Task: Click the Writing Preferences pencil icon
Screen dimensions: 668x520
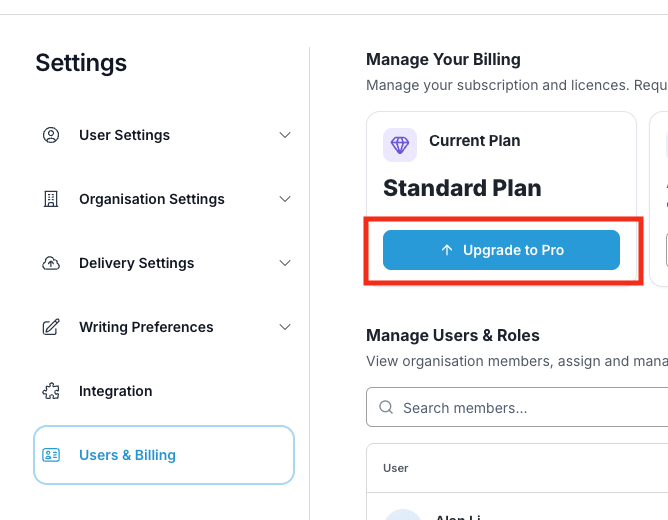Action: [x=51, y=327]
